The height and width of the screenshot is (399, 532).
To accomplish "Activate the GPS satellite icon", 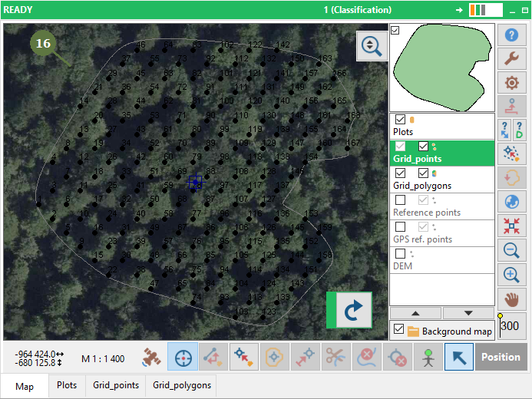I will click(151, 357).
